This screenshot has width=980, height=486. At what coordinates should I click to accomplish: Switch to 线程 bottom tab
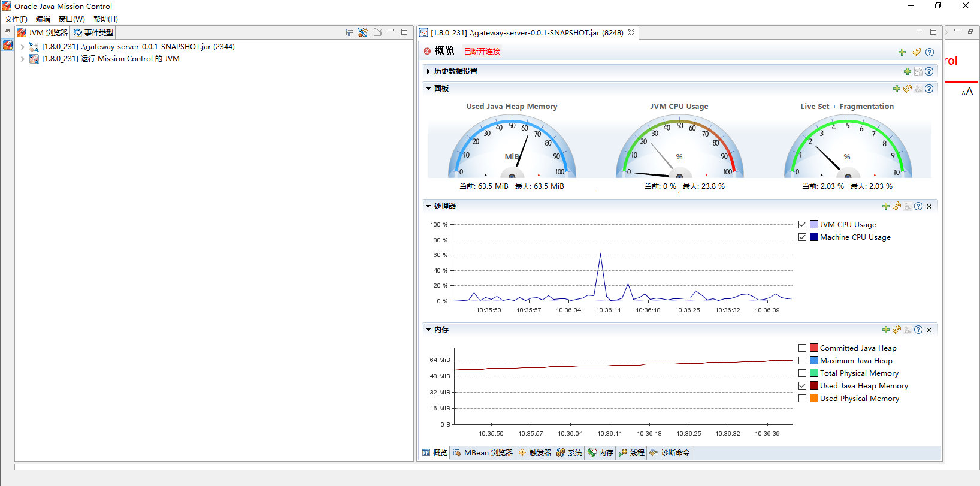click(631, 453)
